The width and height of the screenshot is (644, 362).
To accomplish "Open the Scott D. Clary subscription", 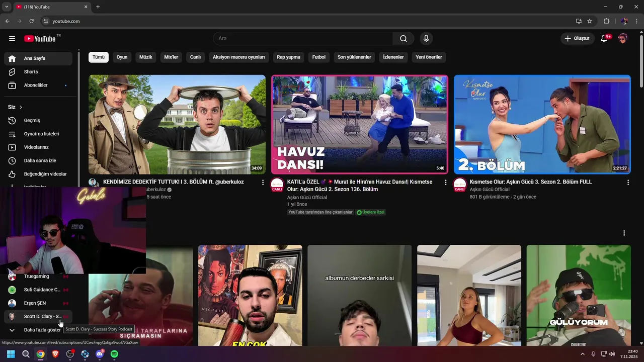I will point(38,317).
